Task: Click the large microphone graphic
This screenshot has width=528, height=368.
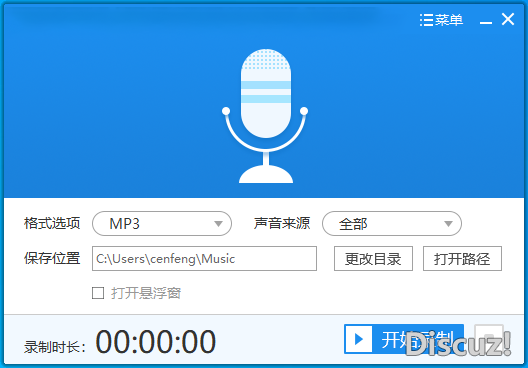Action: (x=265, y=116)
